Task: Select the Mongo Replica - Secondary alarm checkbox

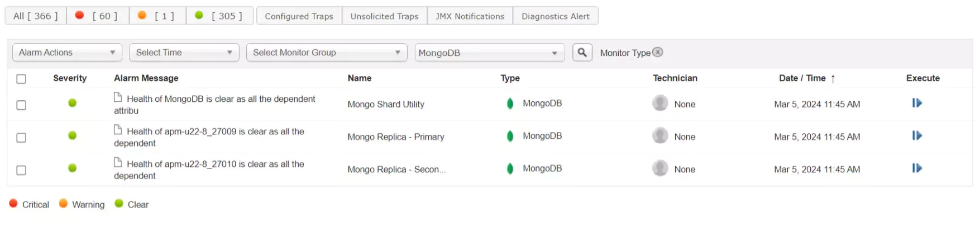Action: pos(21,170)
